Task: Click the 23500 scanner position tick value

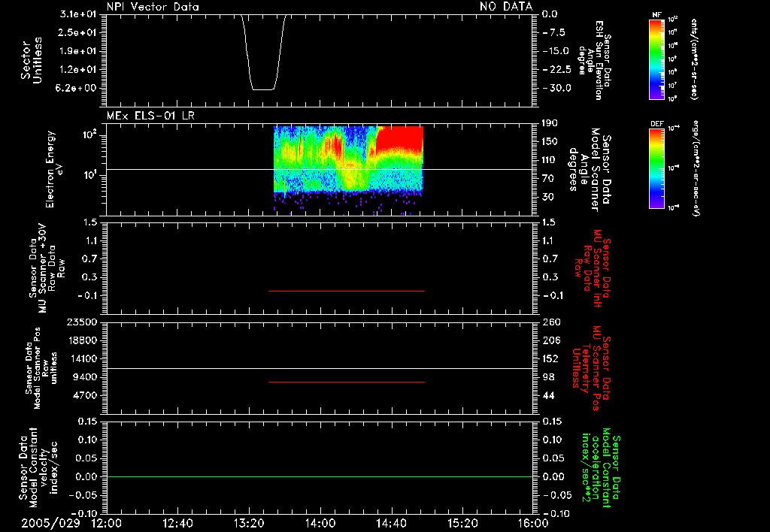Action: click(x=81, y=322)
